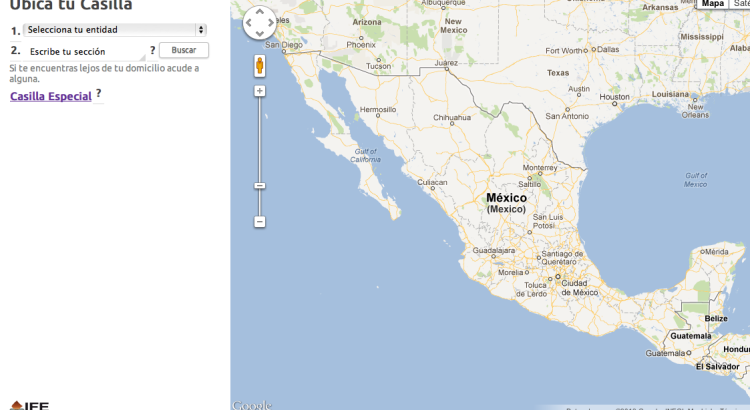Click the Guatemala country label

691,336
